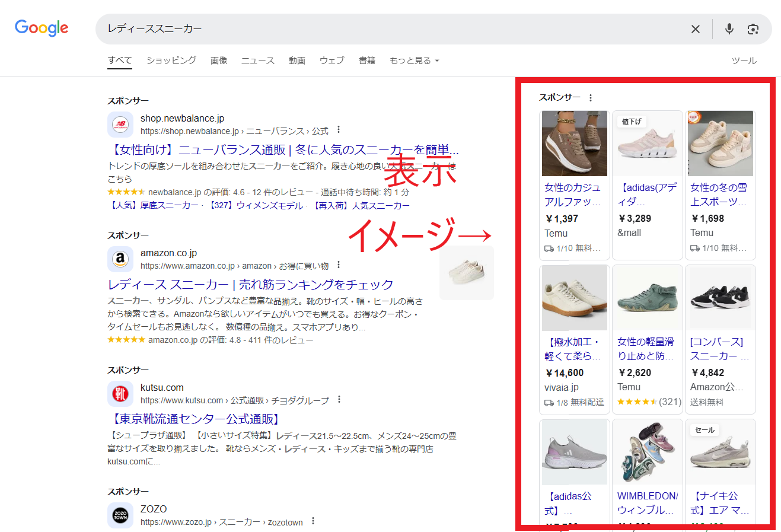Click the セール badge on the Nike item
This screenshot has height=532, width=781.
click(705, 430)
